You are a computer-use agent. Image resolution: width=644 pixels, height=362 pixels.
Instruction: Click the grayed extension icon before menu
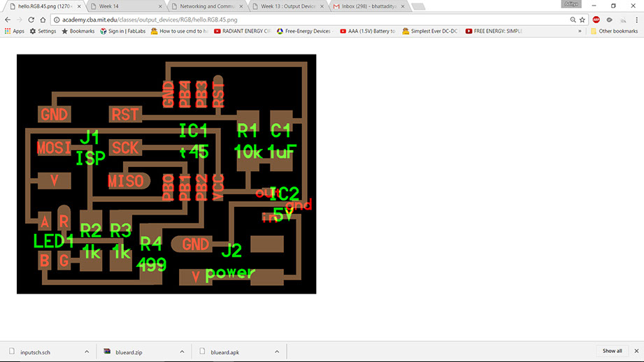tap(623, 20)
